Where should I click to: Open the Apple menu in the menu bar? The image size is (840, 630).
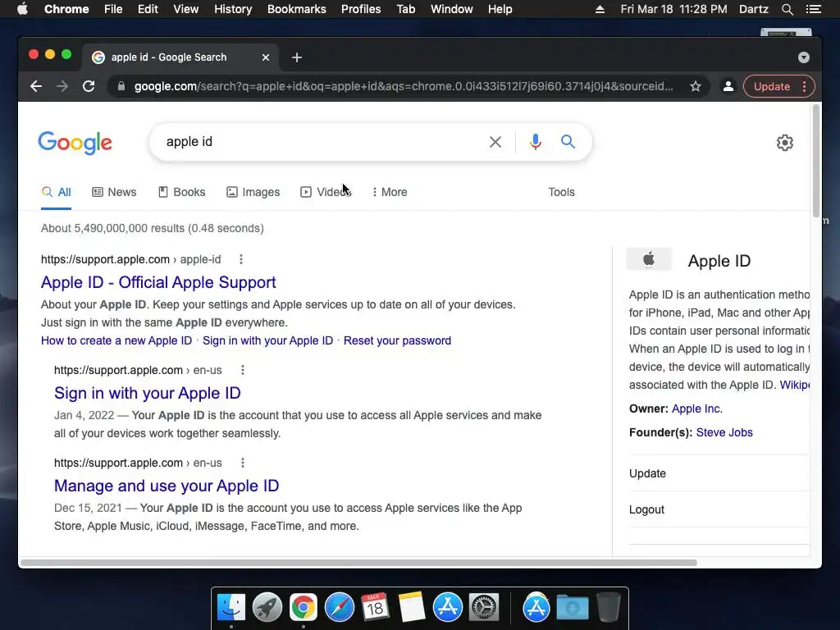point(22,9)
